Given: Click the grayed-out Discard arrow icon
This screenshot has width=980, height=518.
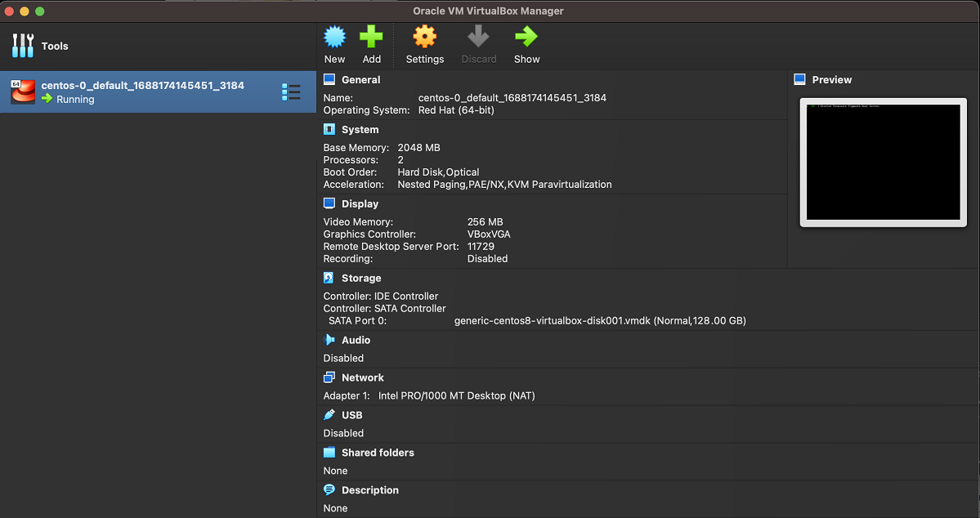Looking at the screenshot, I should 479,37.
